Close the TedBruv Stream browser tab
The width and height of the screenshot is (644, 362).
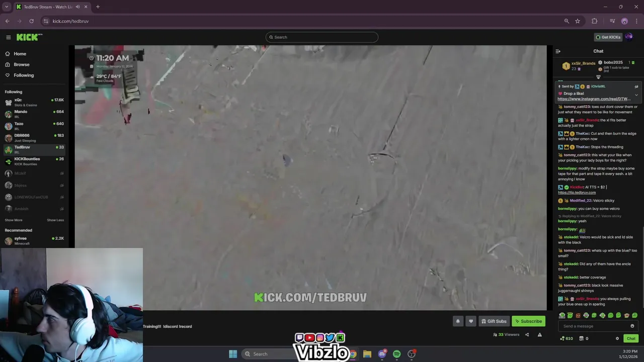pos(86,7)
